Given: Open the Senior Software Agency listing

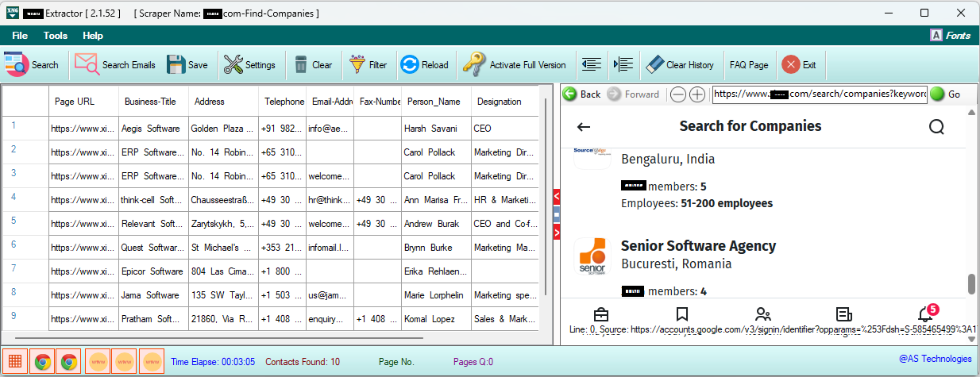Looking at the screenshot, I should point(698,246).
